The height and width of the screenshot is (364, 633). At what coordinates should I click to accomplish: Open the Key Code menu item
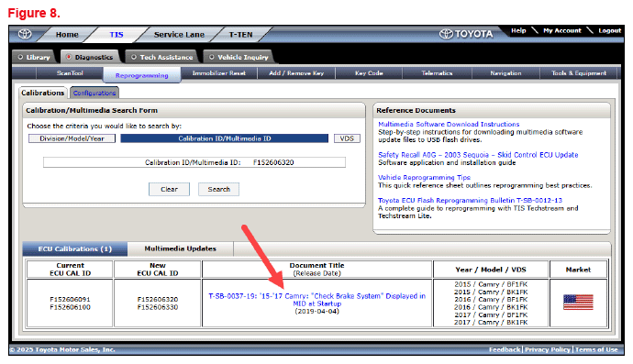[369, 73]
